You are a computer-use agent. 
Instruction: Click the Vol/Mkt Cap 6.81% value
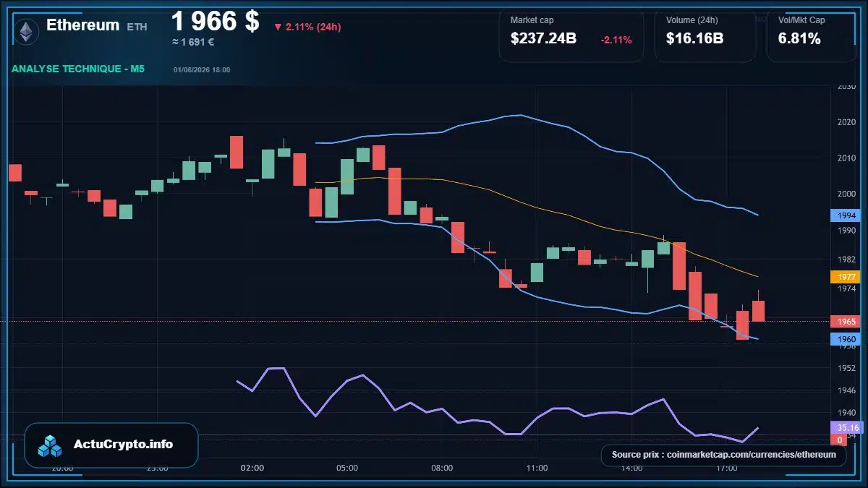(x=799, y=39)
